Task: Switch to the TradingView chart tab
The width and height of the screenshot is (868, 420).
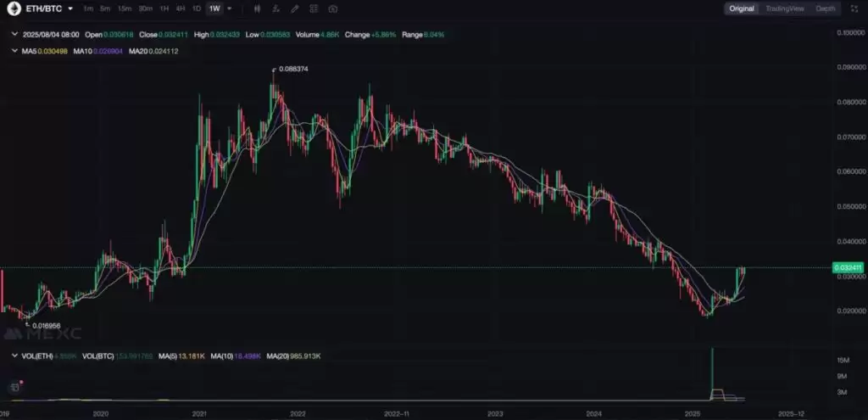Action: point(784,8)
